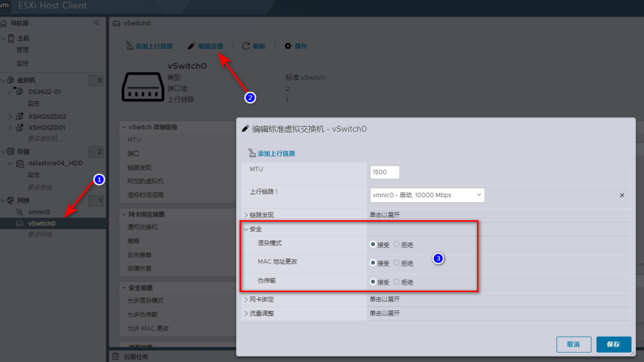The height and width of the screenshot is (362, 644).
Task: Click the refresh 刷新 toolbar icon
Action: point(246,46)
